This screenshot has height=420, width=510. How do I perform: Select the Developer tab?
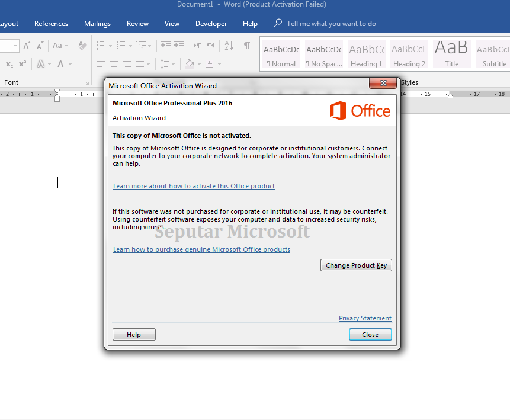[x=211, y=24]
